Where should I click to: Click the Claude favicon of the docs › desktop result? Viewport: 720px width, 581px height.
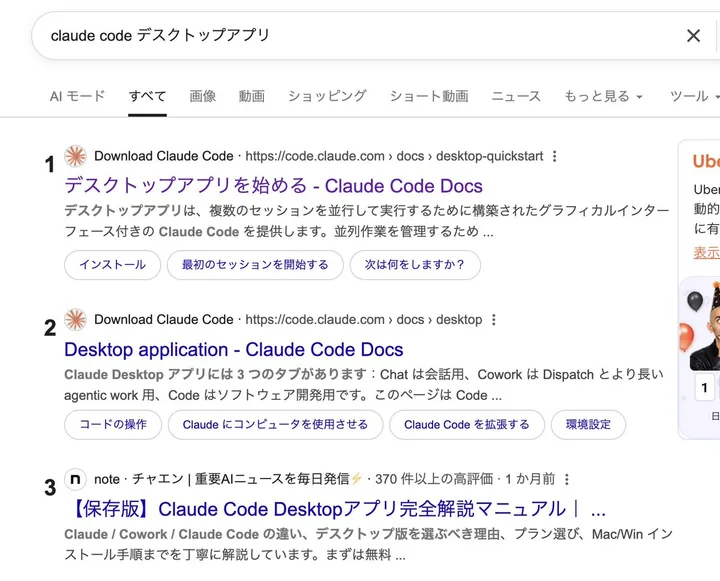pos(75,320)
